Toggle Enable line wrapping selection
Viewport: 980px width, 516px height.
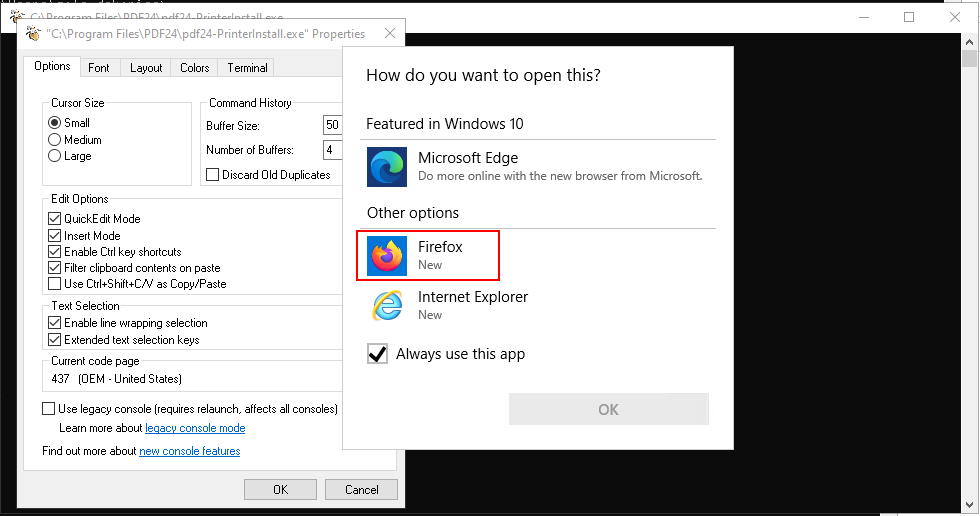(x=54, y=323)
